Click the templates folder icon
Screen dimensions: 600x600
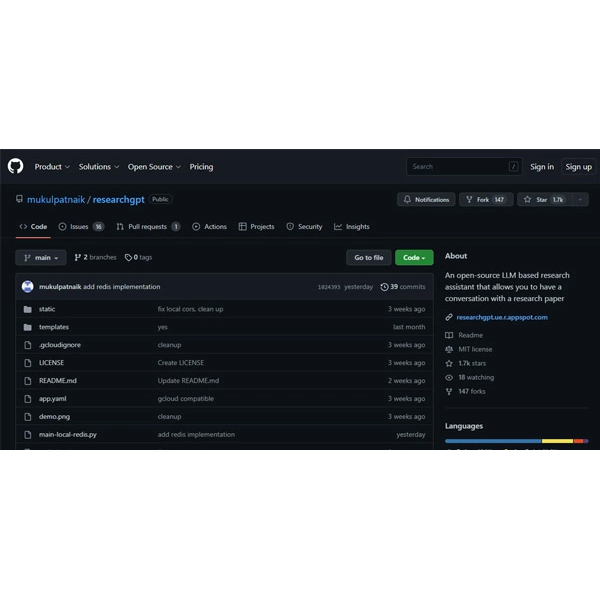point(27,327)
